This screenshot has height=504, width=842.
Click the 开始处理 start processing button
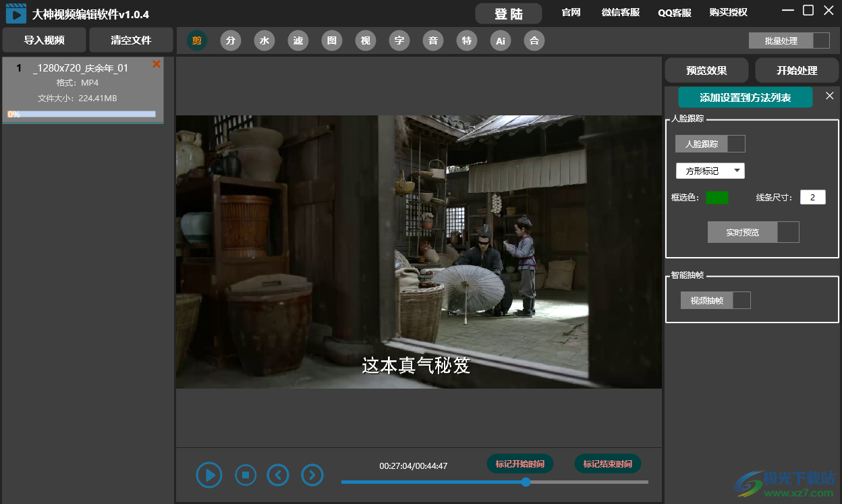(797, 70)
